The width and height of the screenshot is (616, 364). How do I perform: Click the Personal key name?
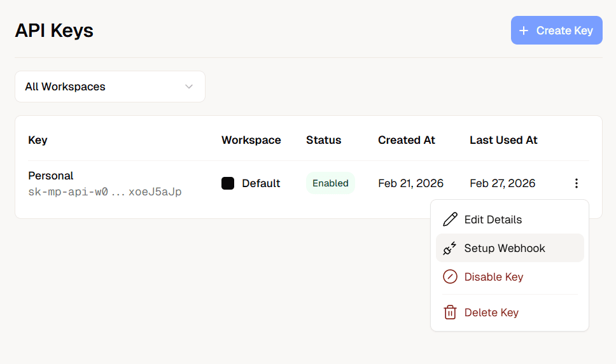coord(51,176)
